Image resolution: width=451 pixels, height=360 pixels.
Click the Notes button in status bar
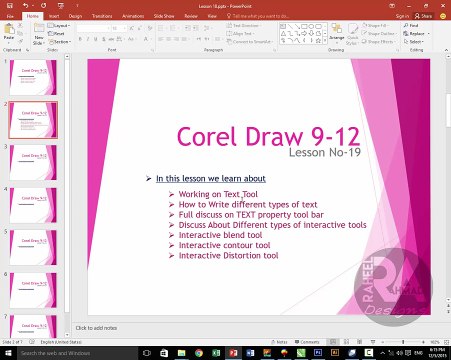tap(280, 342)
